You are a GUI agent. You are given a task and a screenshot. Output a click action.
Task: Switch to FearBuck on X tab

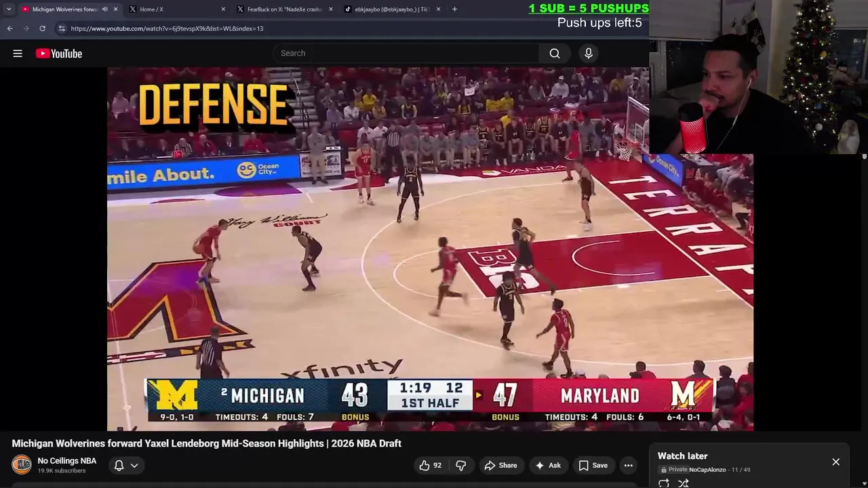pos(283,9)
